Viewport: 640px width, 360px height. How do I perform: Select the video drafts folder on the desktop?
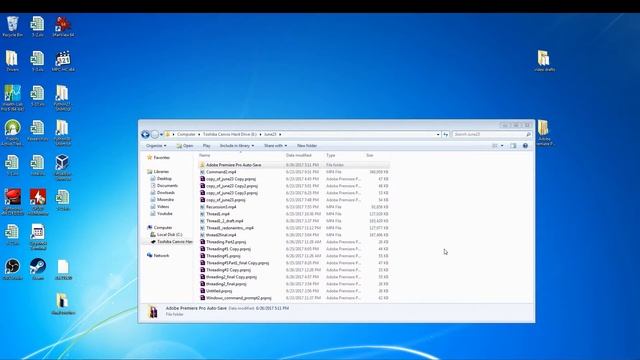pyautogui.click(x=544, y=61)
